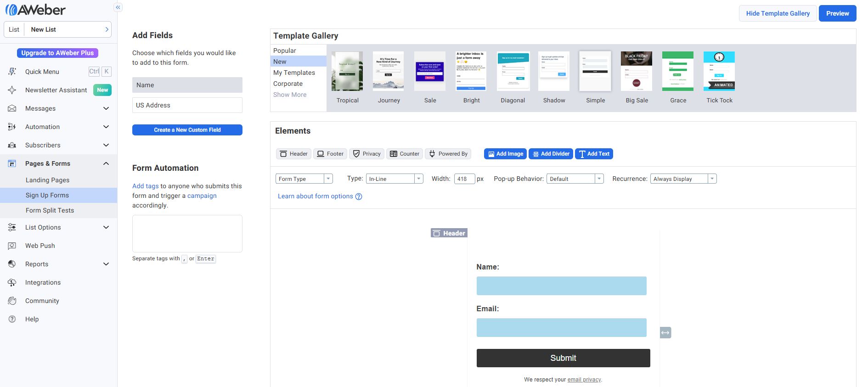Click the email privacy link
868x387 pixels.
(x=584, y=380)
